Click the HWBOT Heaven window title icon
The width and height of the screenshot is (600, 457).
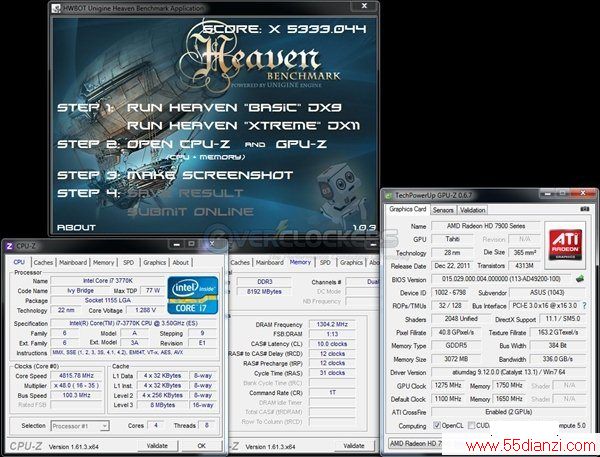click(56, 8)
